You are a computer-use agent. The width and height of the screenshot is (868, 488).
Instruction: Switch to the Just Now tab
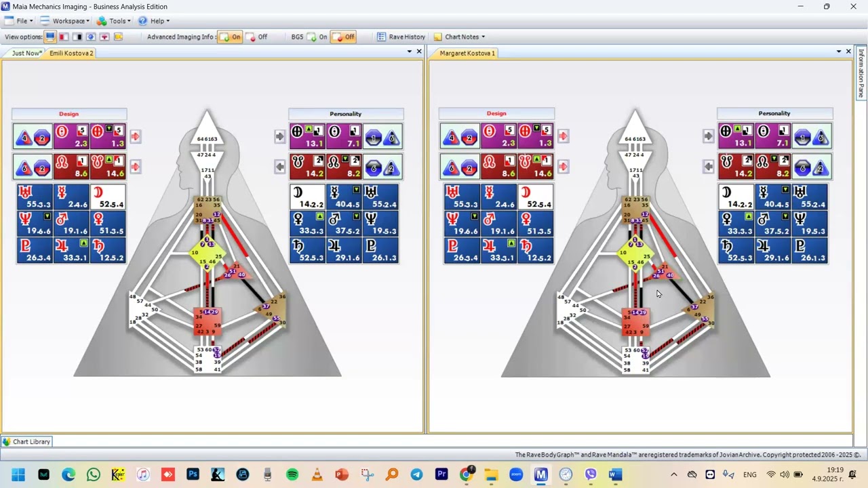[x=26, y=53]
